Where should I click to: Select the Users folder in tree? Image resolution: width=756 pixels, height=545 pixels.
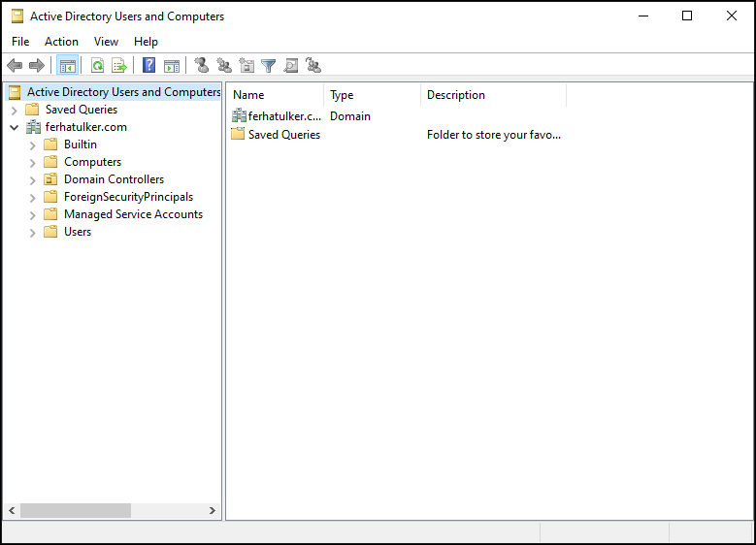coord(78,232)
